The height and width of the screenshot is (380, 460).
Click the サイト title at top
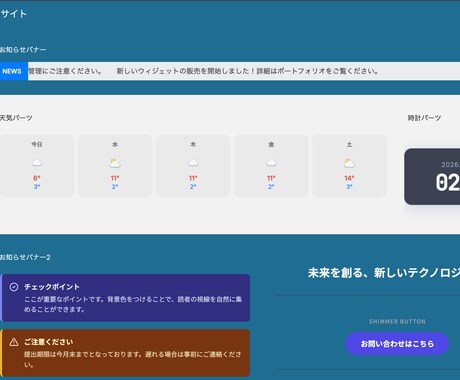pos(13,14)
